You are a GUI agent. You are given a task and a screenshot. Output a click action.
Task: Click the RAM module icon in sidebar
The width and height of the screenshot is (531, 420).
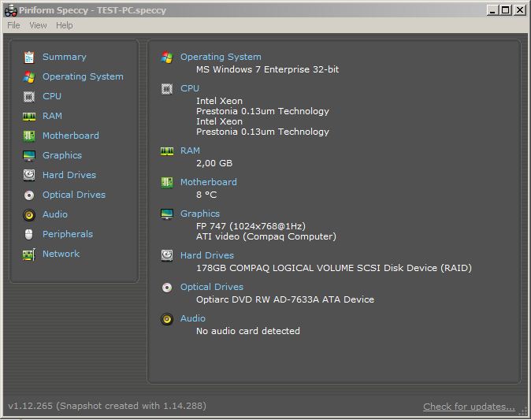click(29, 117)
